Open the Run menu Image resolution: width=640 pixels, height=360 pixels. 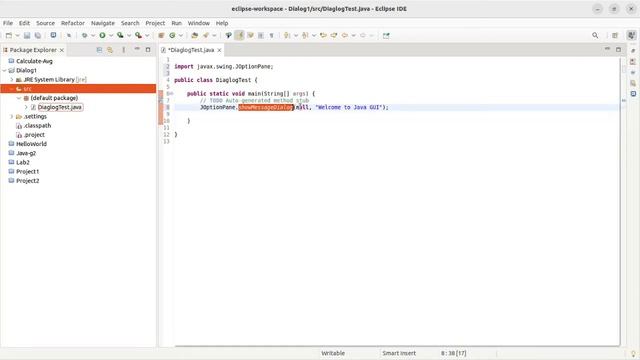176,23
